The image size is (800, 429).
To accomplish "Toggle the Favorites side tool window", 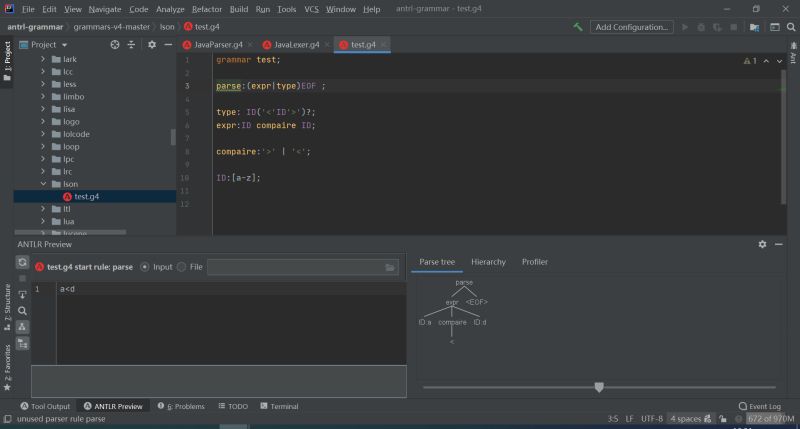I will click(7, 367).
